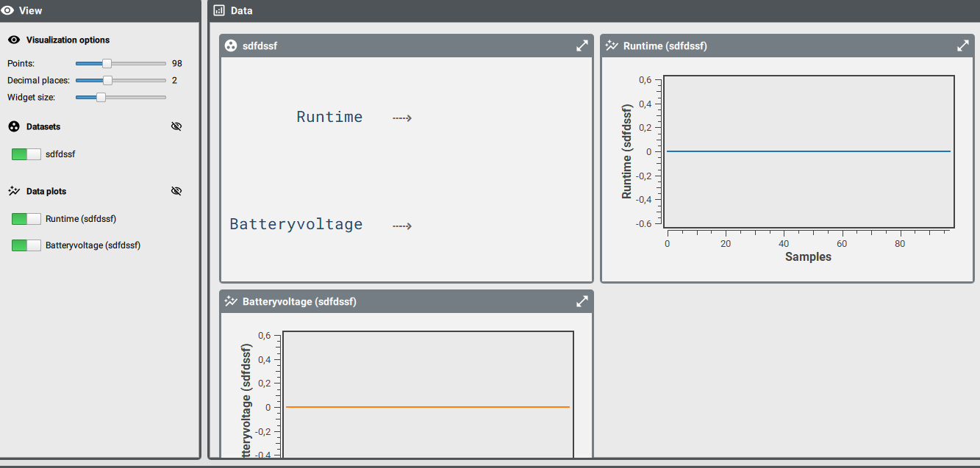This screenshot has height=468, width=980.
Task: Click the Decimal places slider handle
Action: point(107,80)
